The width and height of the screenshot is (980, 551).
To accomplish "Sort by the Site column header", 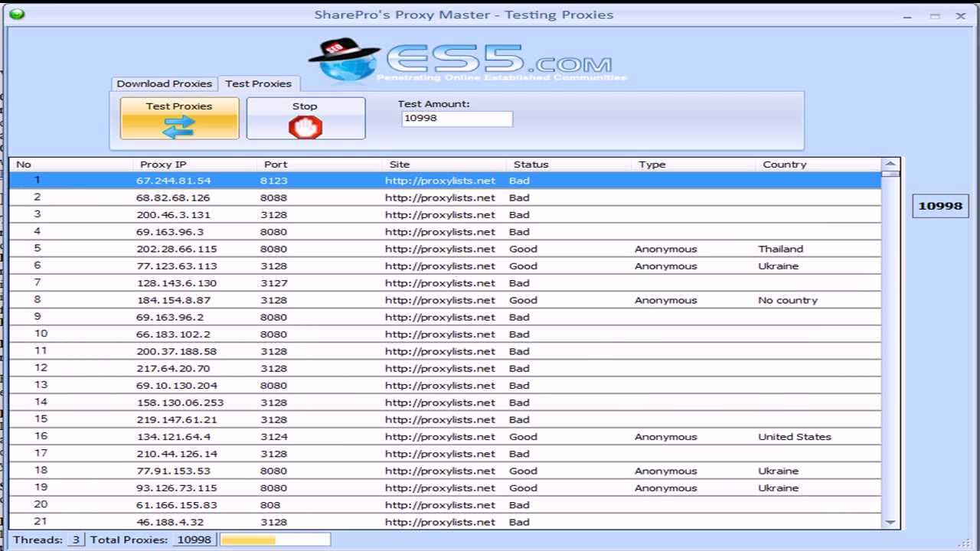I will (444, 165).
